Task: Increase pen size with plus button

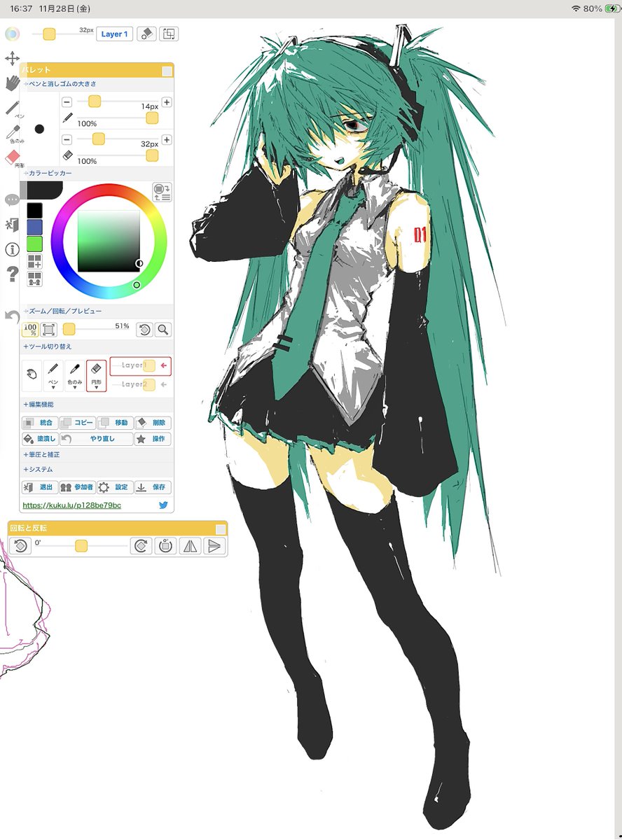Action: click(167, 102)
